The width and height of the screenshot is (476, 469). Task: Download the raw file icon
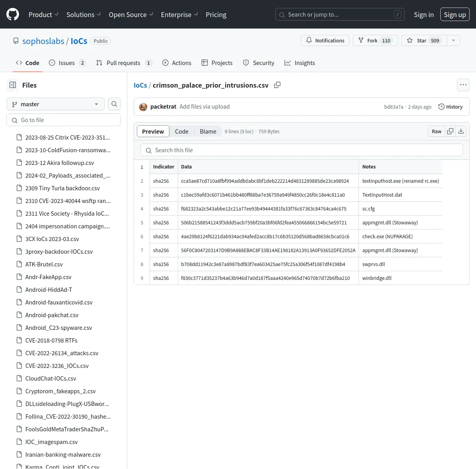coord(461,131)
